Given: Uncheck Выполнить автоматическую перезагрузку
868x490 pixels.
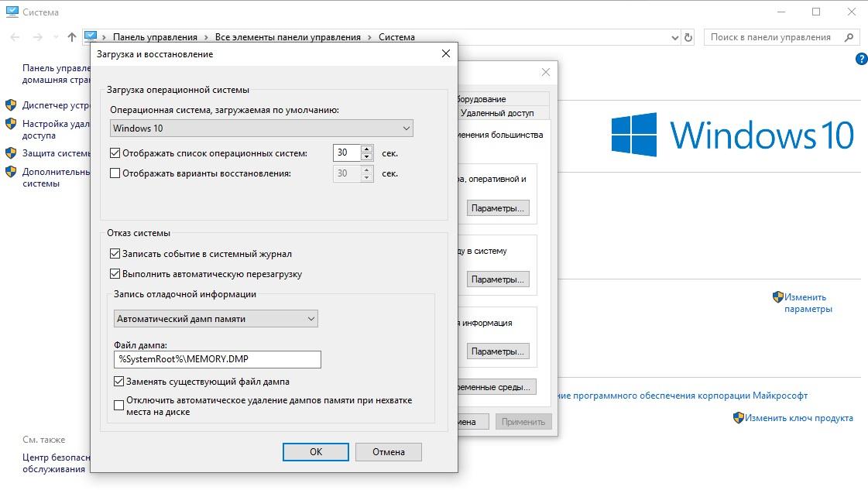Looking at the screenshot, I should click(x=115, y=273).
